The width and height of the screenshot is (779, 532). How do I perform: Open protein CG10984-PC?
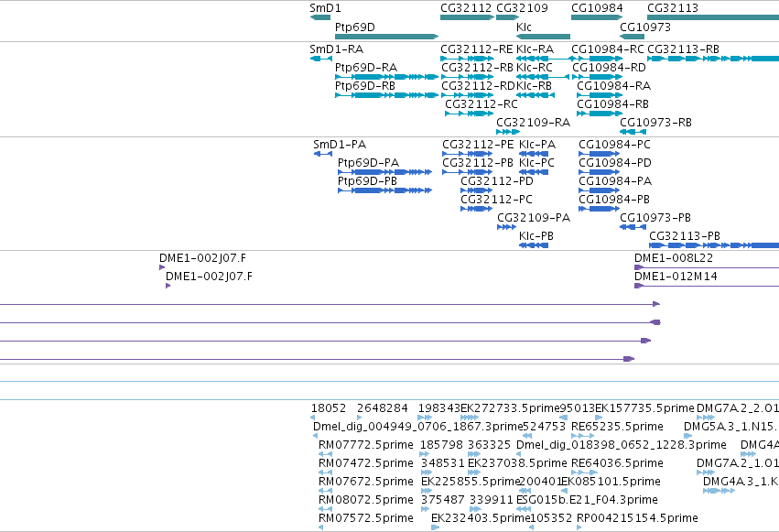[614, 145]
